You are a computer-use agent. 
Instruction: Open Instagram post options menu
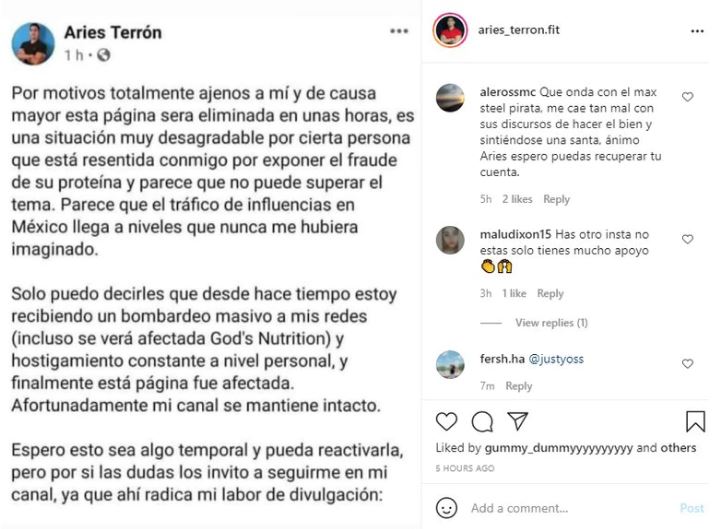click(x=697, y=31)
